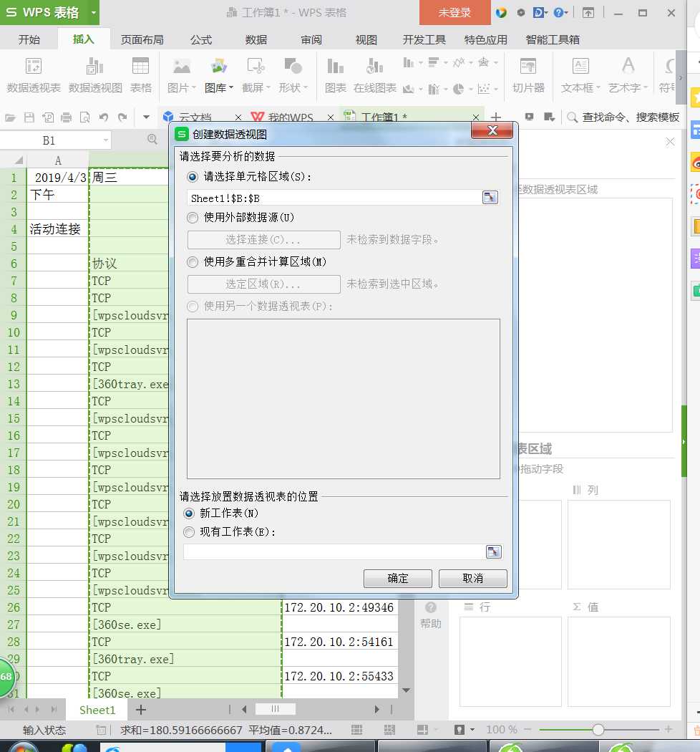Image resolution: width=700 pixels, height=752 pixels.
Task: Click the undo arrow icon
Action: click(x=104, y=117)
